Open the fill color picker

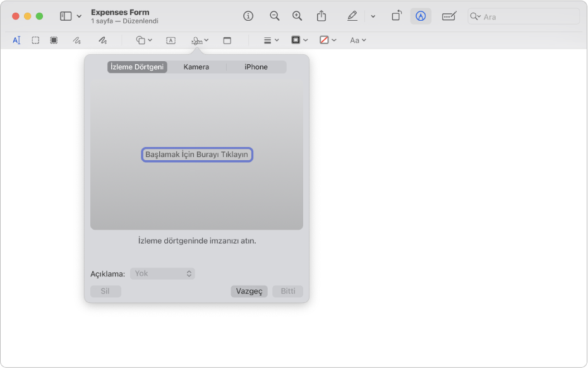pyautogui.click(x=328, y=40)
